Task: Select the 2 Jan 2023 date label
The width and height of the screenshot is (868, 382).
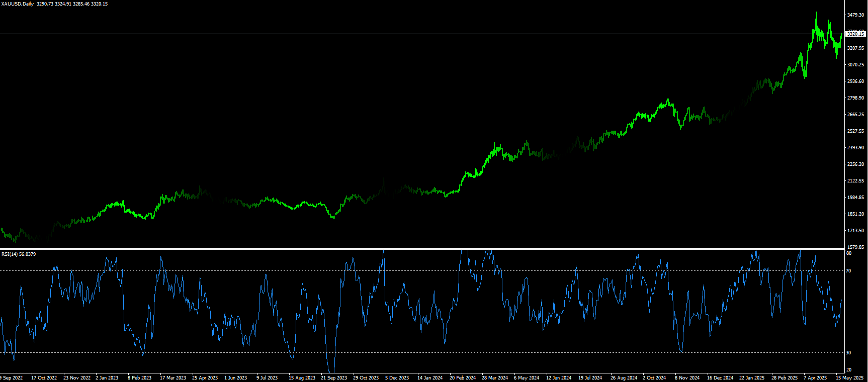Action: point(107,378)
